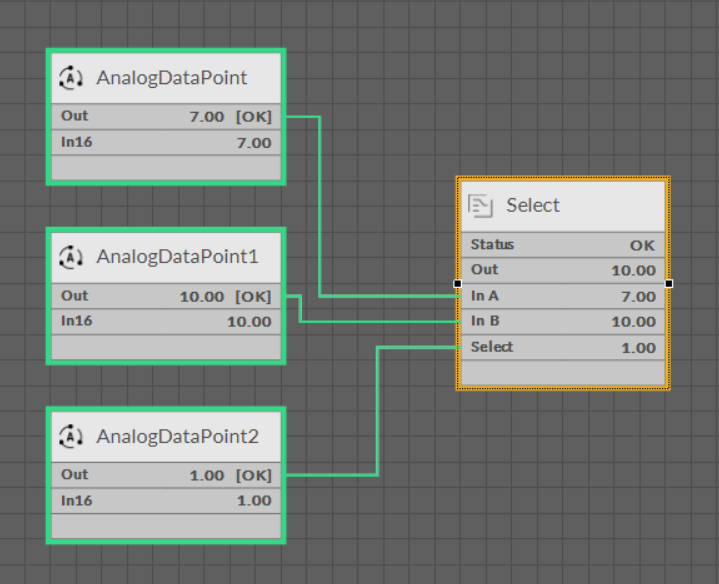The height and width of the screenshot is (584, 719).
Task: Click the AnalogDataPoint block icon
Action: click(72, 78)
